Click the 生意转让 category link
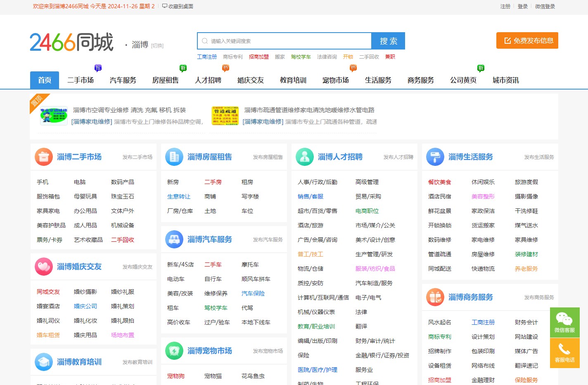The image size is (588, 385). tap(179, 196)
